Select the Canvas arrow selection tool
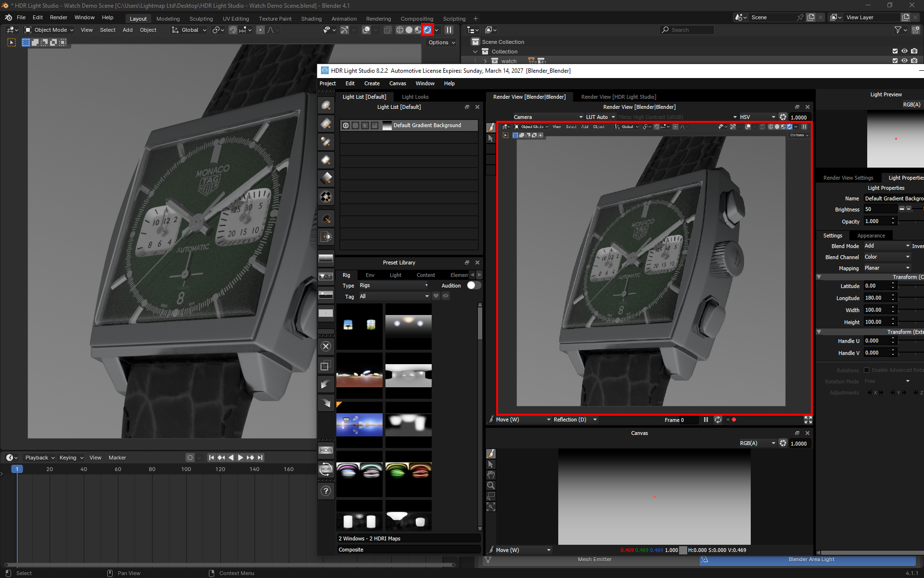This screenshot has height=578, width=924. pos(491,464)
